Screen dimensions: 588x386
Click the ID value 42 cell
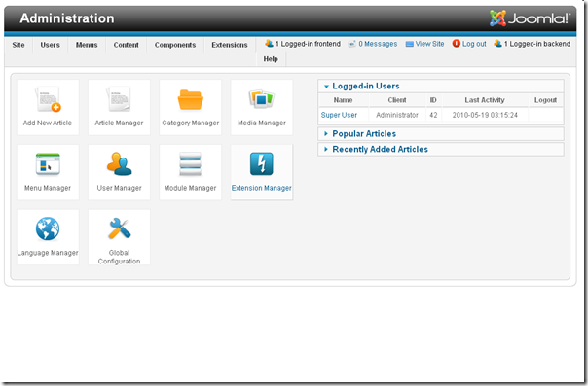[x=433, y=115]
